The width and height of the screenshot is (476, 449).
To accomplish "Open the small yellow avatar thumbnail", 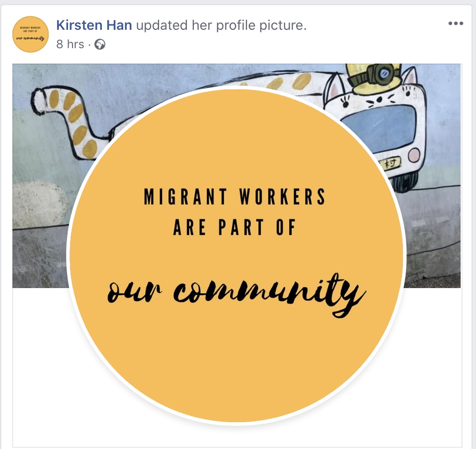I will point(30,34).
